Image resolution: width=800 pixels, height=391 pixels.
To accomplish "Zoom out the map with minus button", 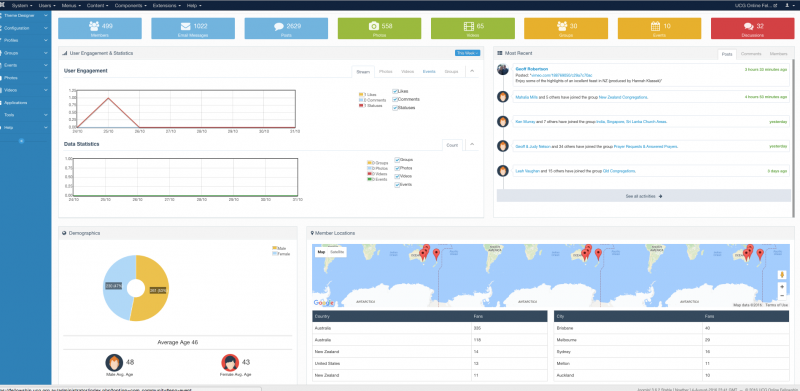I will tap(782, 296).
